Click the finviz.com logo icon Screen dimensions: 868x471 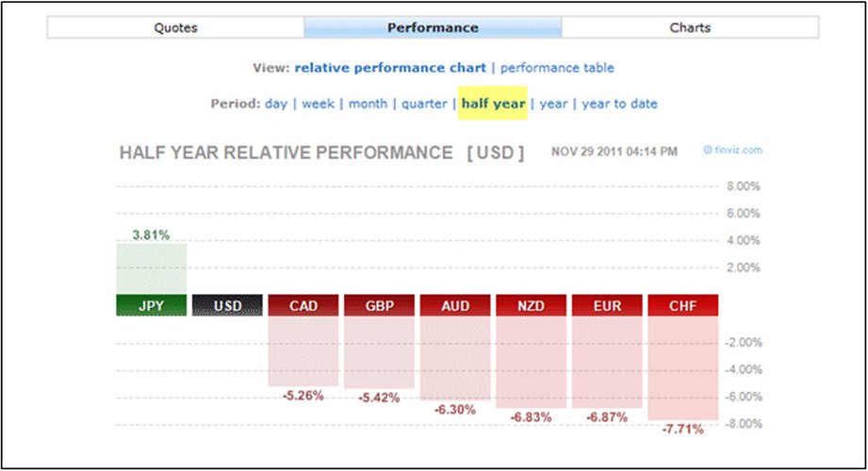(x=734, y=150)
